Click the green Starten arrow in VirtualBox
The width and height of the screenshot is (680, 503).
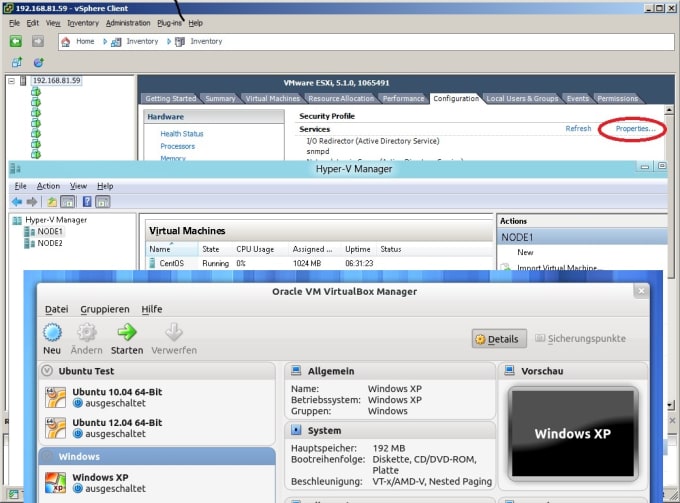click(127, 333)
